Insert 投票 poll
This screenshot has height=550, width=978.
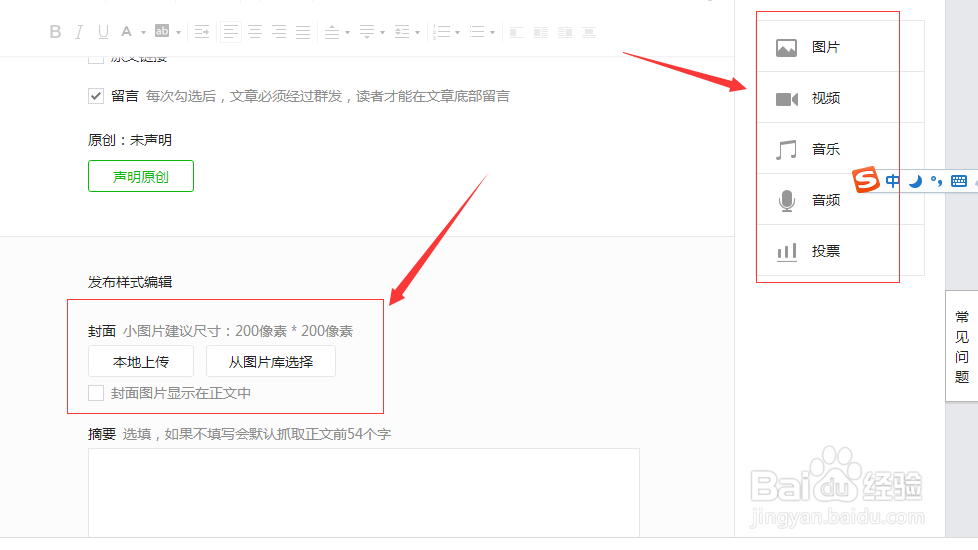point(840,251)
